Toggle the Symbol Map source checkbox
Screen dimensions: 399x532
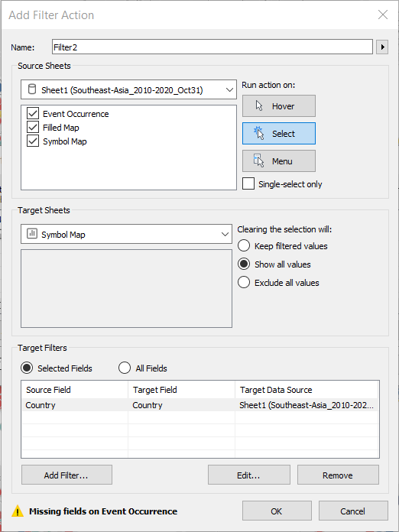click(33, 141)
